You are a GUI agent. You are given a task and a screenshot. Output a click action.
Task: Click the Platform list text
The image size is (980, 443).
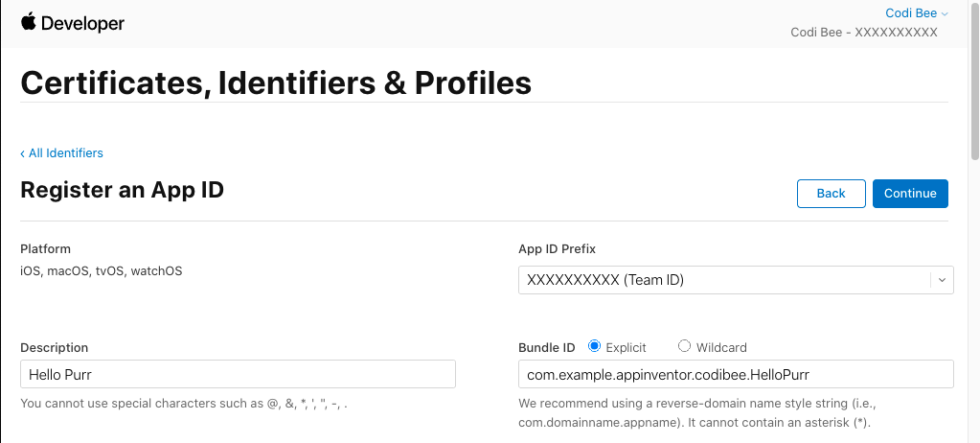tap(101, 271)
